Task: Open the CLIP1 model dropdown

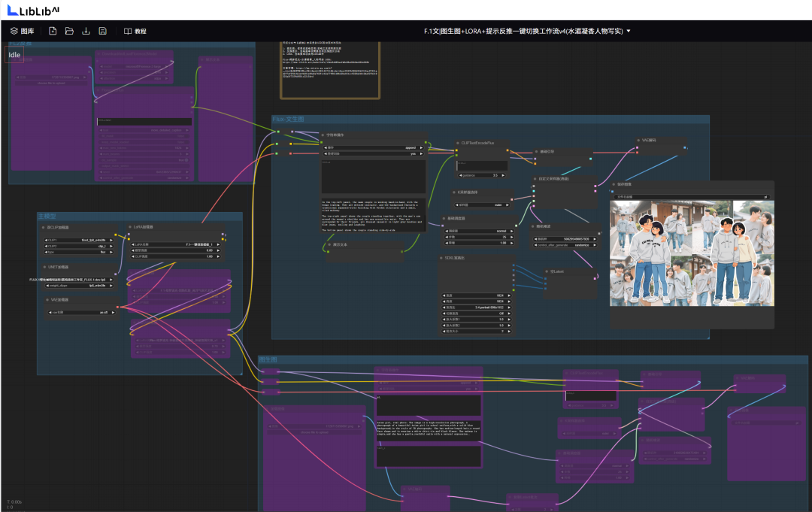Action: click(79, 240)
